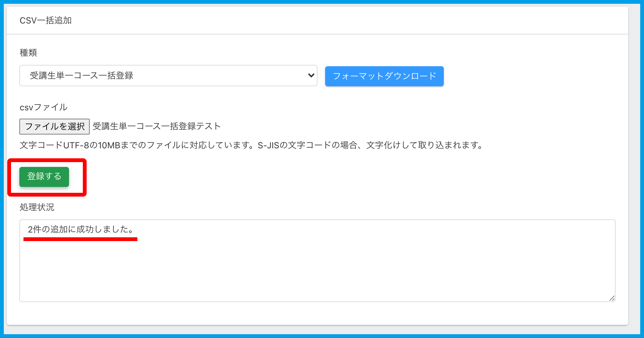Click the text area resize handle
The width and height of the screenshot is (644, 338).
[612, 298]
